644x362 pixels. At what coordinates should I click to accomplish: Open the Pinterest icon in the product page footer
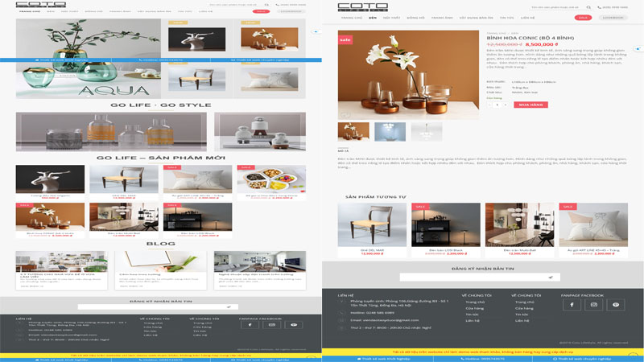tap(616, 305)
